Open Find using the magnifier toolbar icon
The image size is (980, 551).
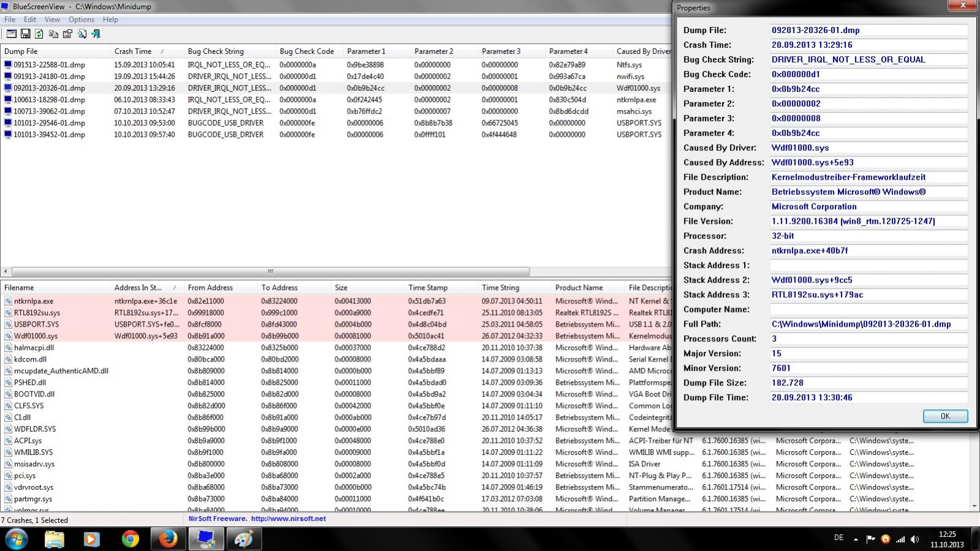82,34
